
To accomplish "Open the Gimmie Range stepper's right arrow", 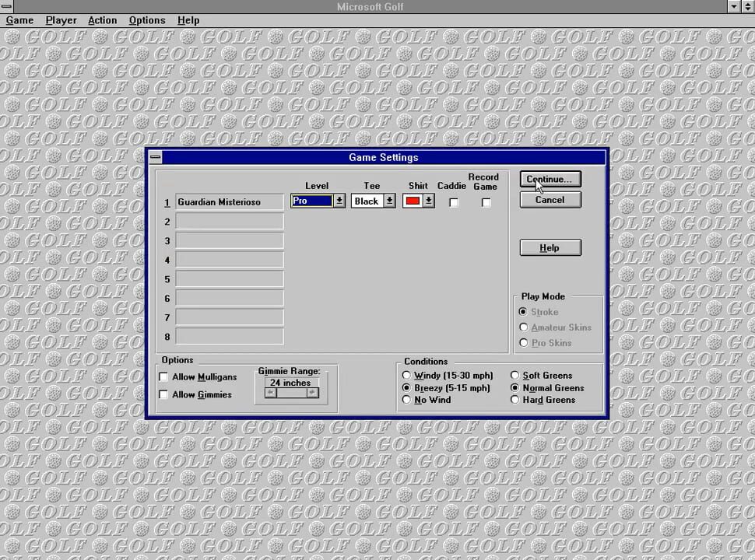I will point(312,393).
